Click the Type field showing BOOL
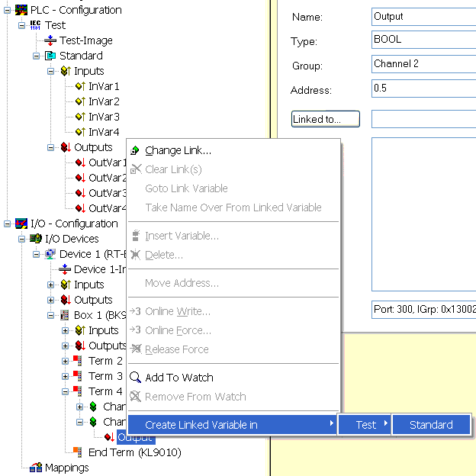 click(x=424, y=40)
